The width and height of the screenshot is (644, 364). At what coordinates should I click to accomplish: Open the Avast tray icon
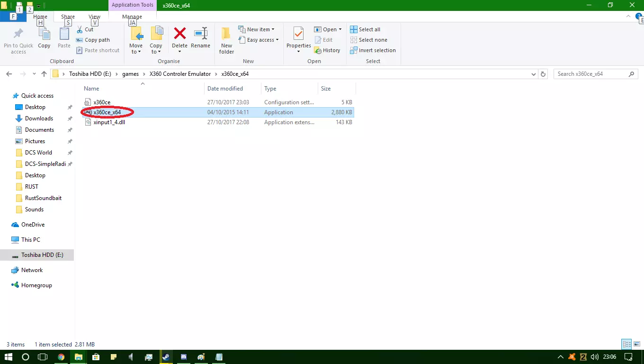tap(572, 357)
